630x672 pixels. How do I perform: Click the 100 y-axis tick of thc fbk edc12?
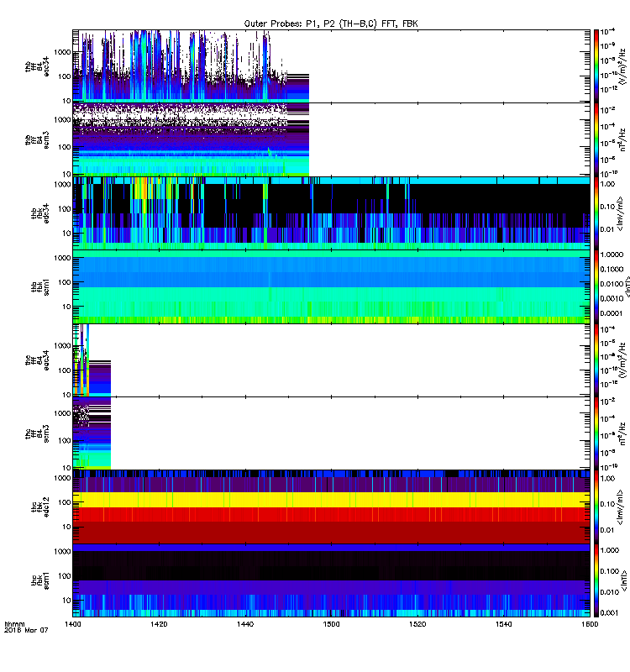point(65,502)
